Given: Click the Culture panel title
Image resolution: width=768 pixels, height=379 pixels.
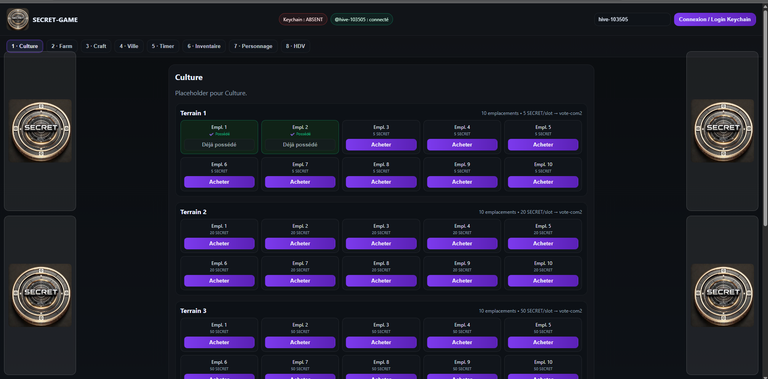Looking at the screenshot, I should [x=189, y=77].
